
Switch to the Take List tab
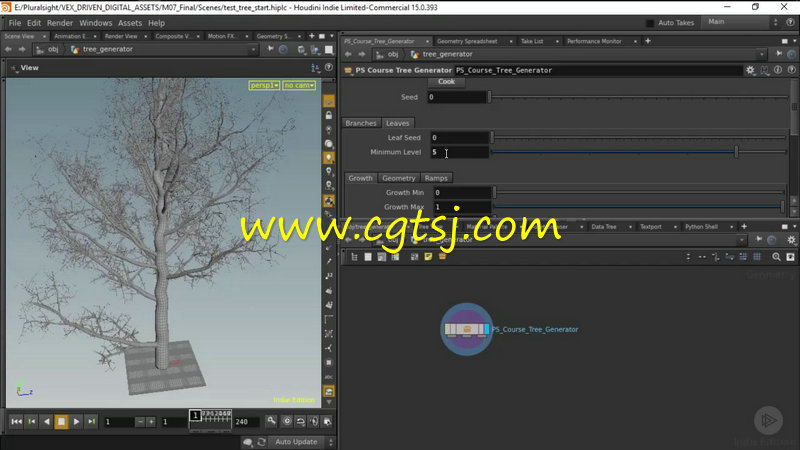tap(532, 41)
